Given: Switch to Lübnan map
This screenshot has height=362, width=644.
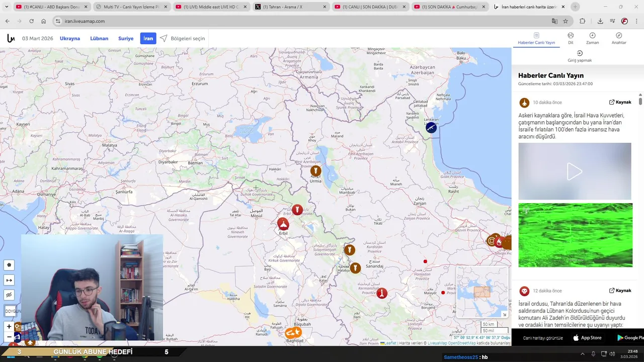Looking at the screenshot, I should point(99,39).
